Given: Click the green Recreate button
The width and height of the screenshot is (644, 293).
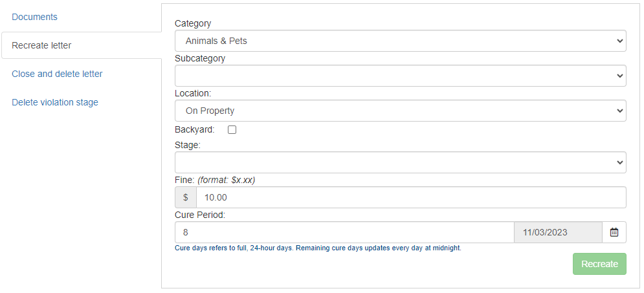Looking at the screenshot, I should tap(599, 264).
